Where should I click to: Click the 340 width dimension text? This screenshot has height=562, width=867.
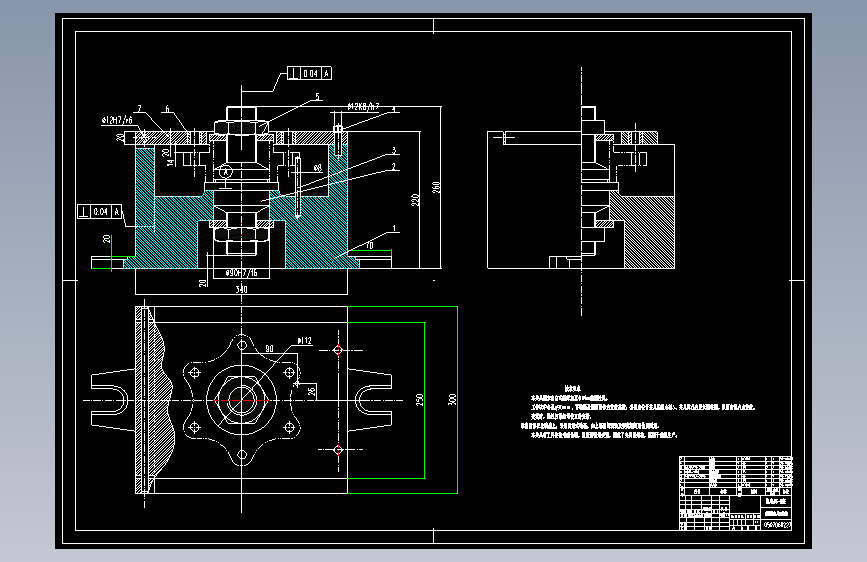tap(242, 289)
